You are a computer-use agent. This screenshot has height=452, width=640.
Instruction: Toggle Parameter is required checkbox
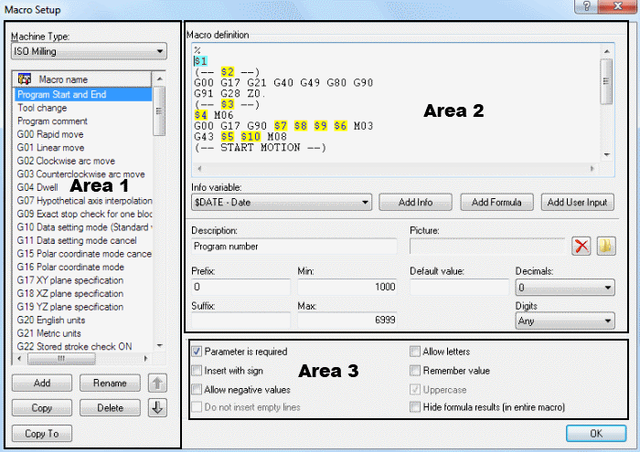click(x=197, y=351)
